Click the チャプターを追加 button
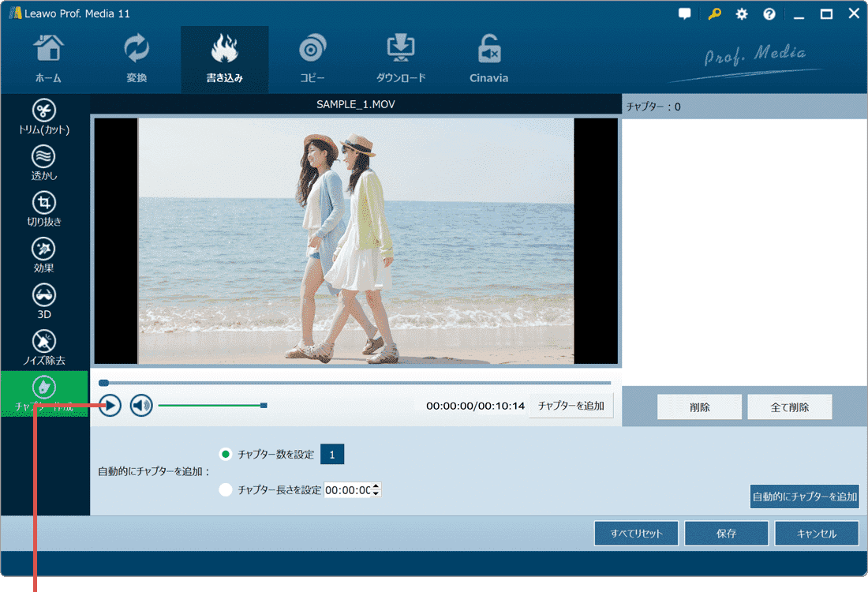868x592 pixels. (x=571, y=406)
